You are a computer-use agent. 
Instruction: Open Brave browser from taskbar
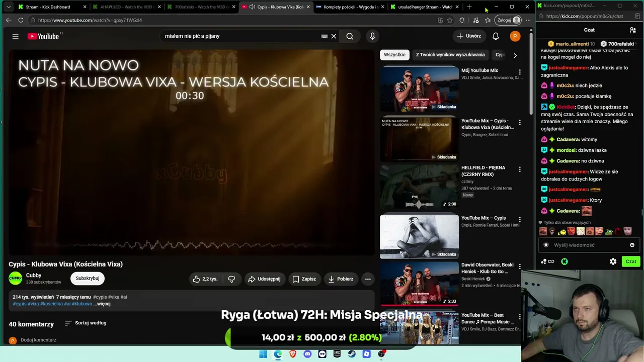pyautogui.click(x=293, y=354)
